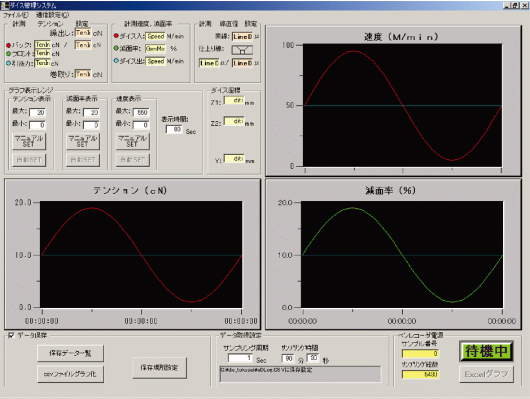Click the red indicator next to バック

pos(9,45)
